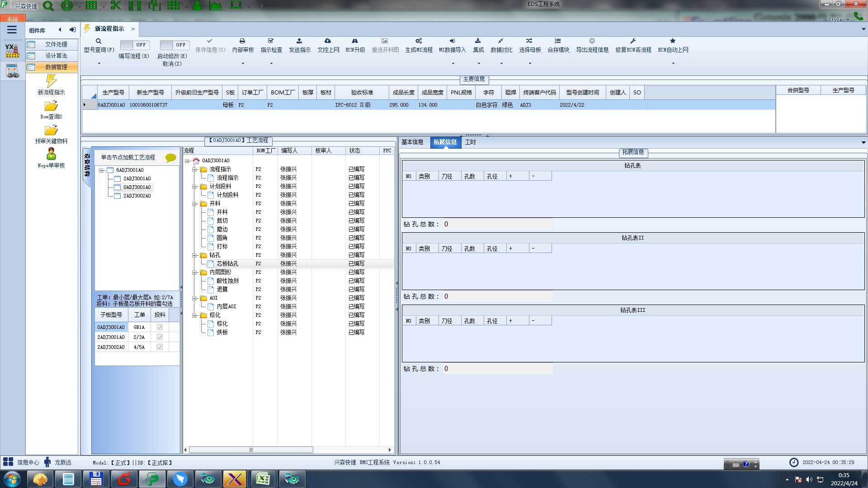
Task: Open dropdown arrow under 选择母板
Action: [x=530, y=63]
